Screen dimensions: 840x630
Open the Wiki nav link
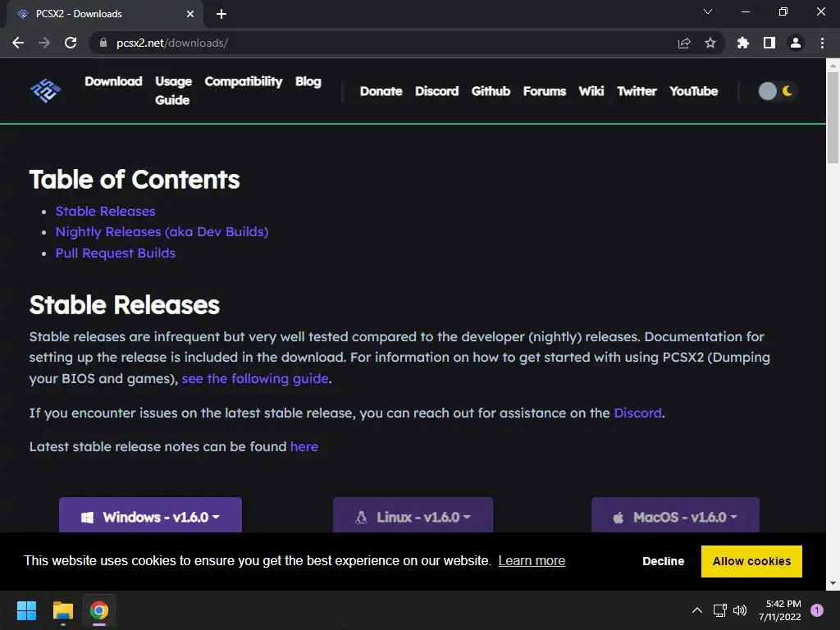[591, 91]
